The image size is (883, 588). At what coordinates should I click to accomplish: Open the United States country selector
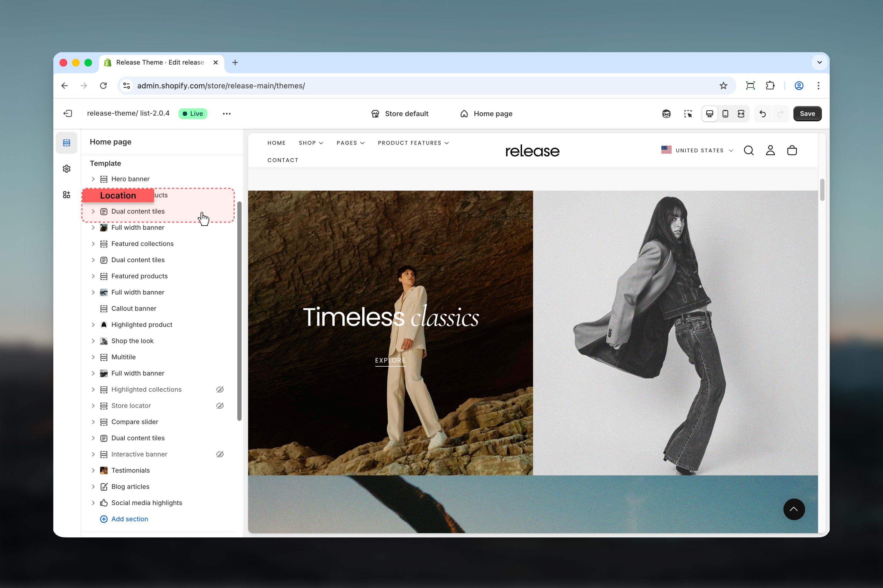pos(697,150)
